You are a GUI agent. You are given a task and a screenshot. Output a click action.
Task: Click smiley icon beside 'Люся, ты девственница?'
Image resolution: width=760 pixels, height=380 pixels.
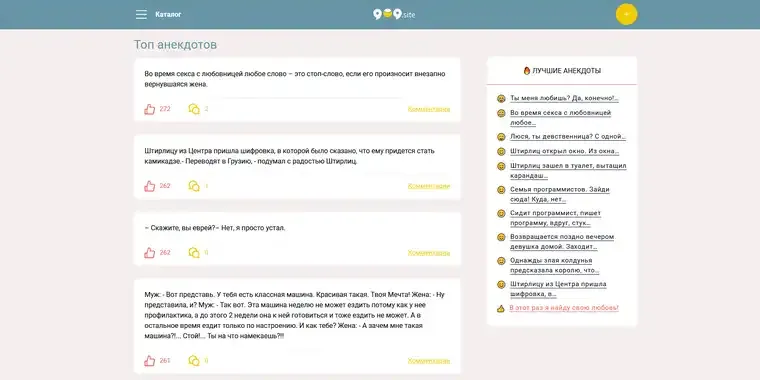click(x=501, y=137)
